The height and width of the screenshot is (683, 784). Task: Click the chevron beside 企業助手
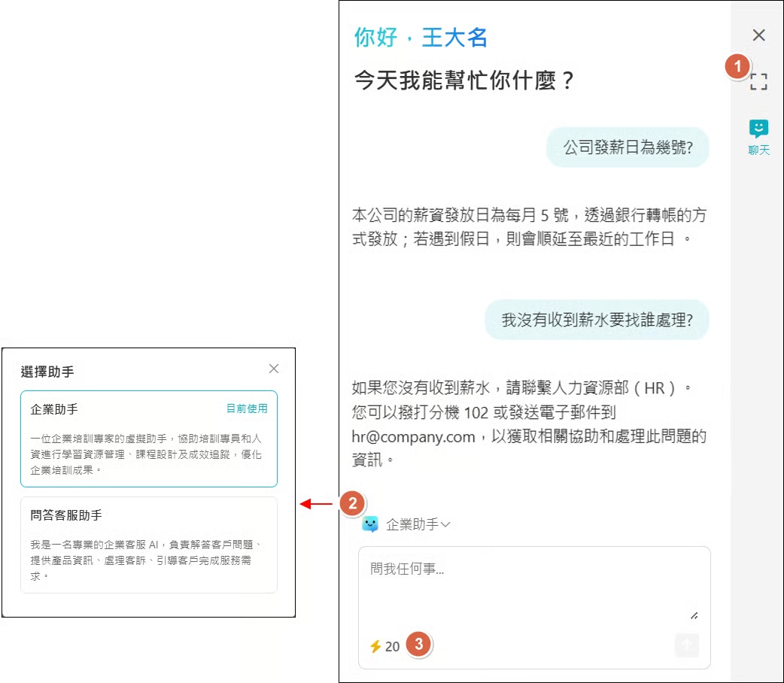(x=445, y=525)
